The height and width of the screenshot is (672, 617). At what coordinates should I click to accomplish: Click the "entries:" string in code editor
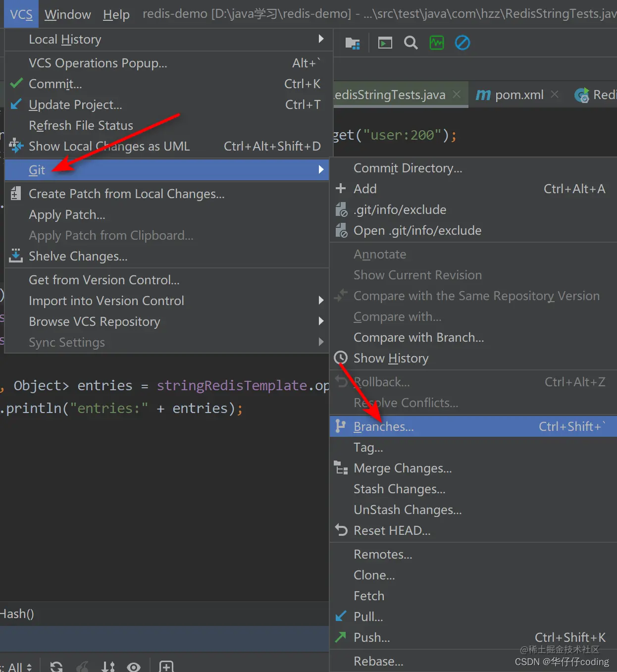(109, 408)
